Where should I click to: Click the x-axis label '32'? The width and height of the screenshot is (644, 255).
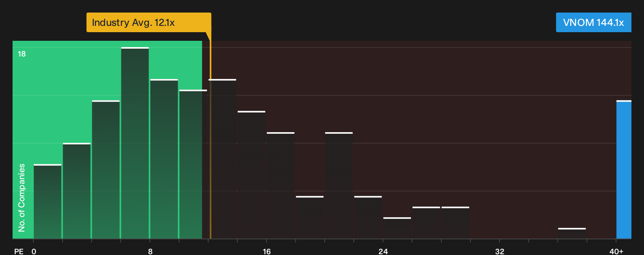pos(499,251)
